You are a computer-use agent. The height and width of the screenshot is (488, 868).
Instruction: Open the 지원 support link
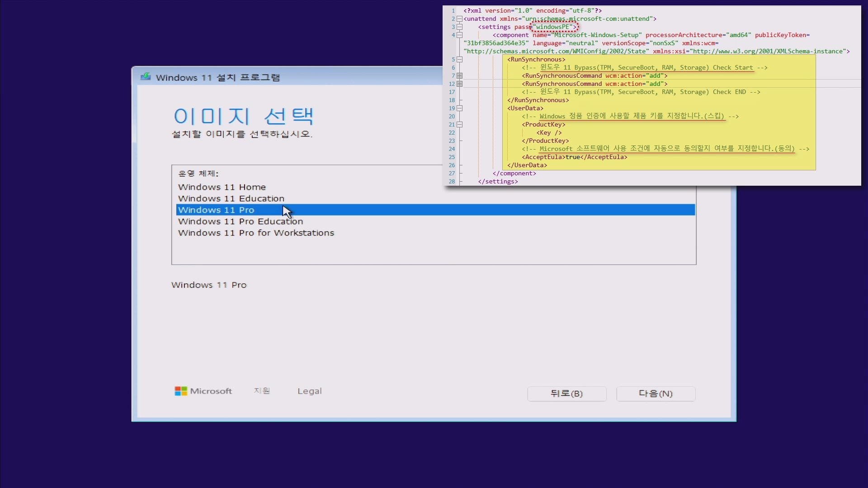tap(262, 391)
